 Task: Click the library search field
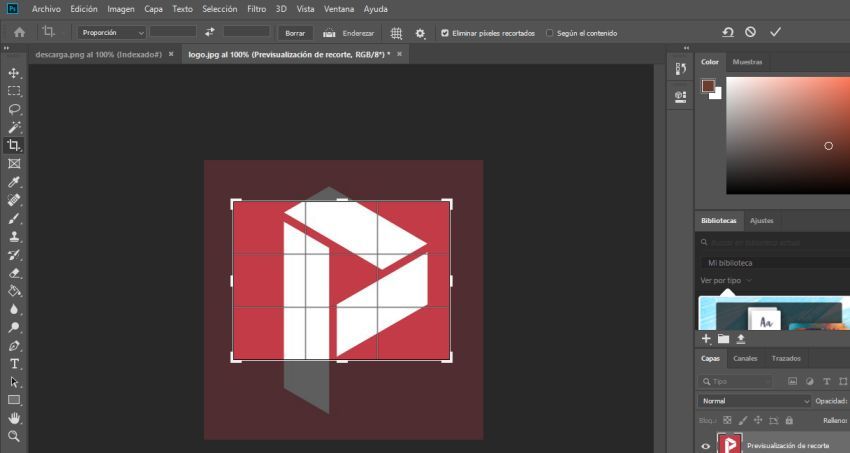coord(775,242)
